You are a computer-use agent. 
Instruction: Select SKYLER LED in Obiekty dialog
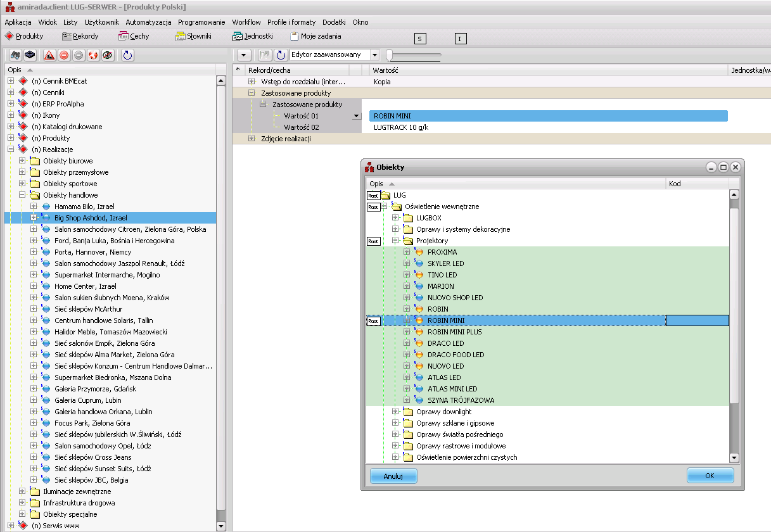point(445,263)
